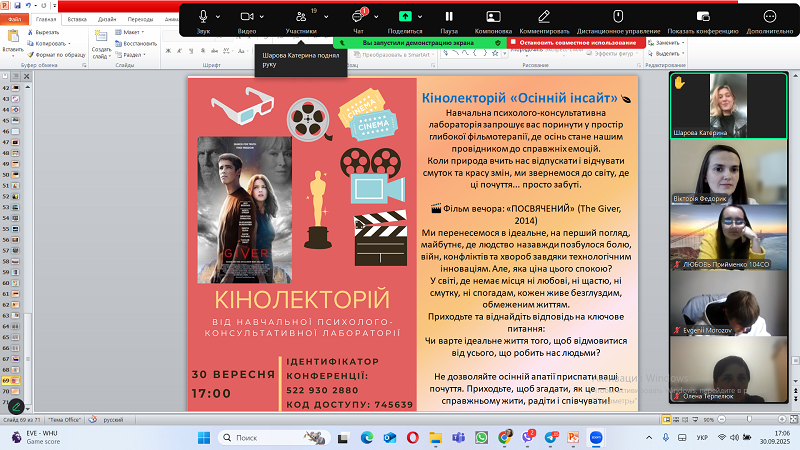Open Комментировать annotation pencil tool

[544, 17]
